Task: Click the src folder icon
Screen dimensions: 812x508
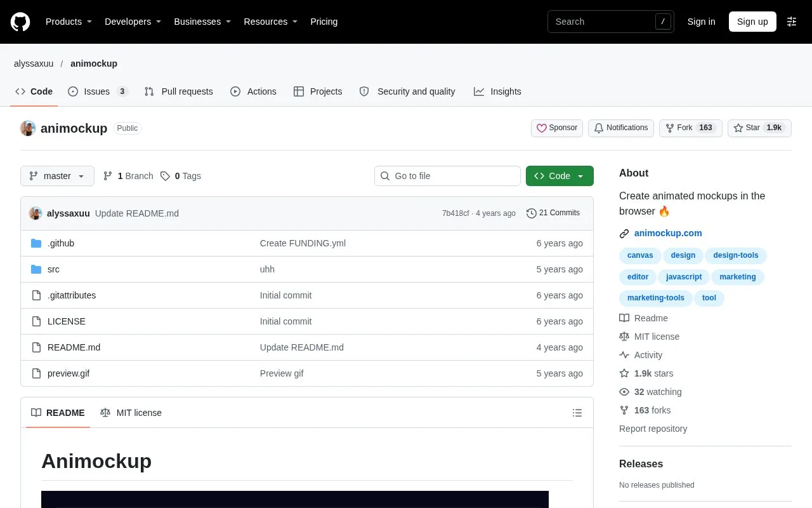Action: 36,269
